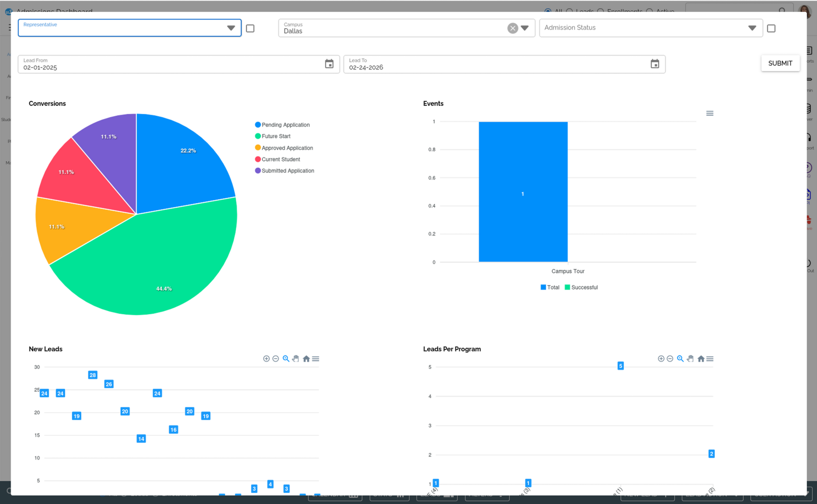This screenshot has height=504, width=817.
Task: Check the box next to the Representative field
Action: point(250,28)
